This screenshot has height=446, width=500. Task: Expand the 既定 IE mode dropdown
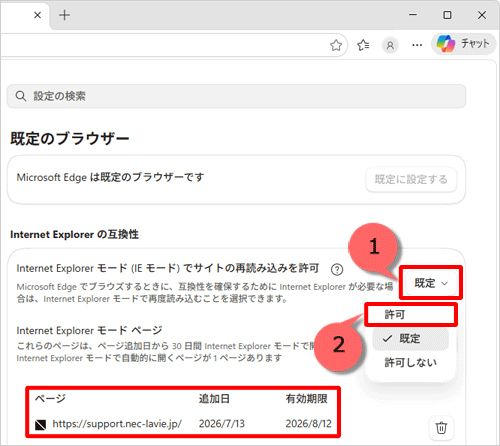point(431,283)
